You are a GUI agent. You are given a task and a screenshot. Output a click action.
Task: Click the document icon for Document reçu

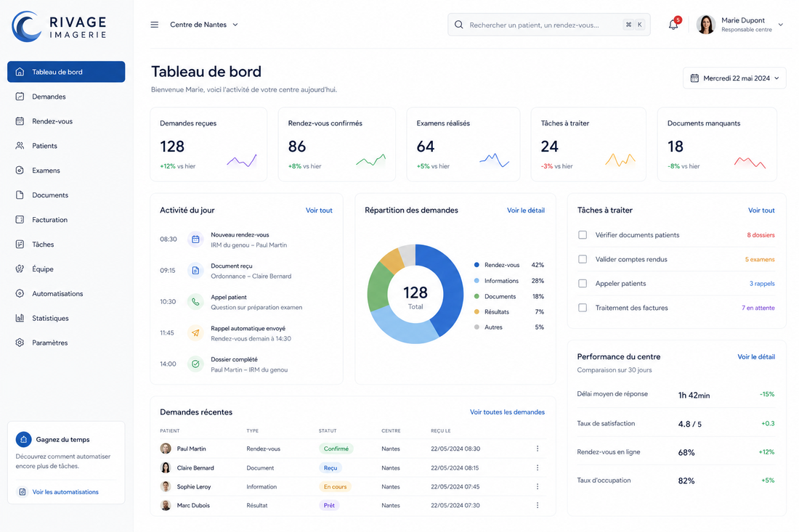(x=195, y=270)
